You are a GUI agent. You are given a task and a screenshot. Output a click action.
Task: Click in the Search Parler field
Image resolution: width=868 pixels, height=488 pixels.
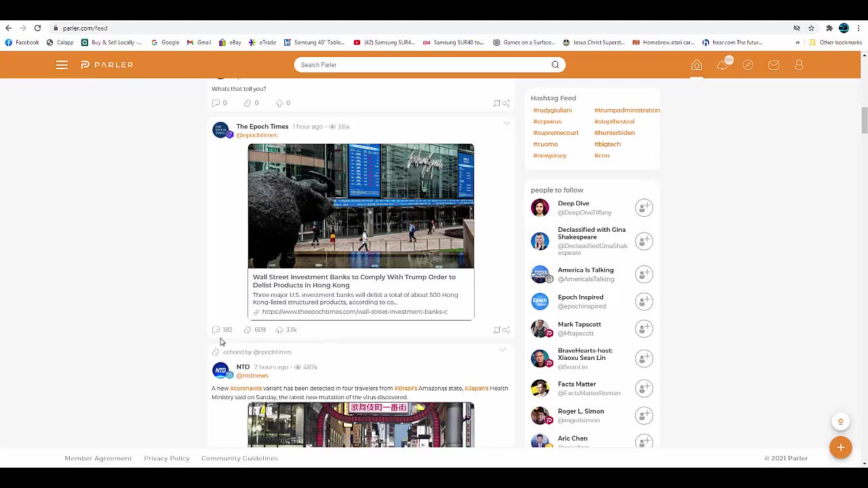point(424,65)
